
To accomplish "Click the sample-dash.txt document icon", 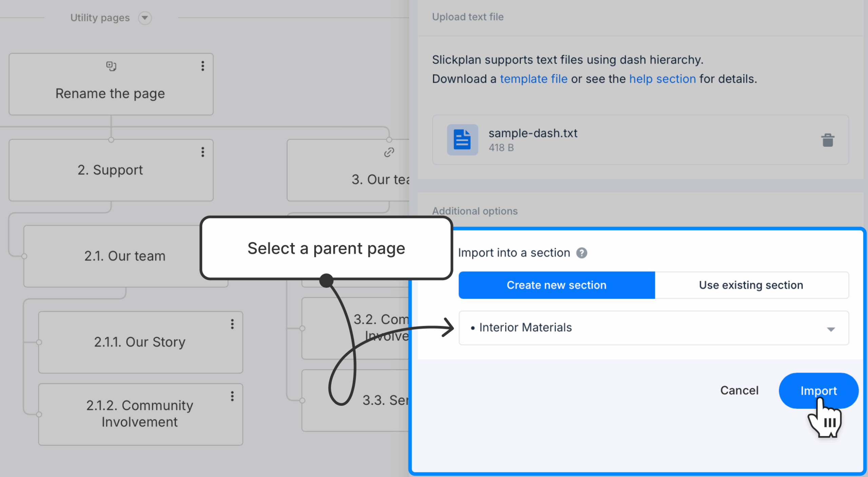I will coord(462,140).
